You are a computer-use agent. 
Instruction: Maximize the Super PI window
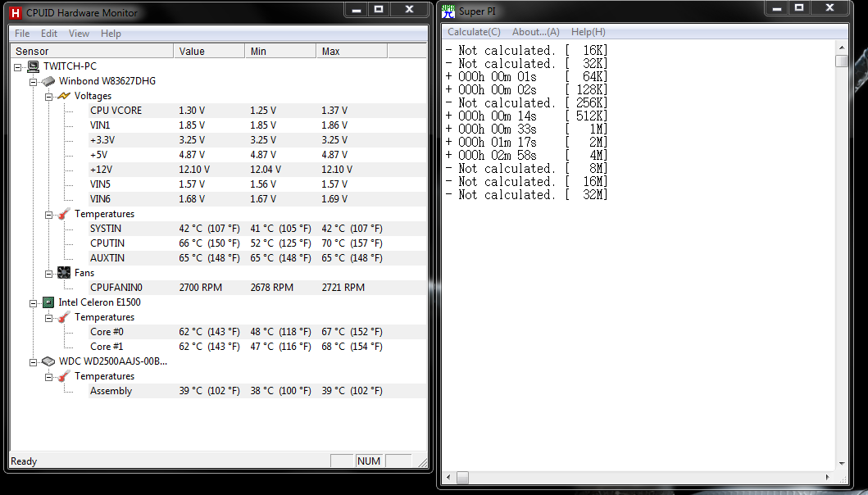tap(799, 7)
